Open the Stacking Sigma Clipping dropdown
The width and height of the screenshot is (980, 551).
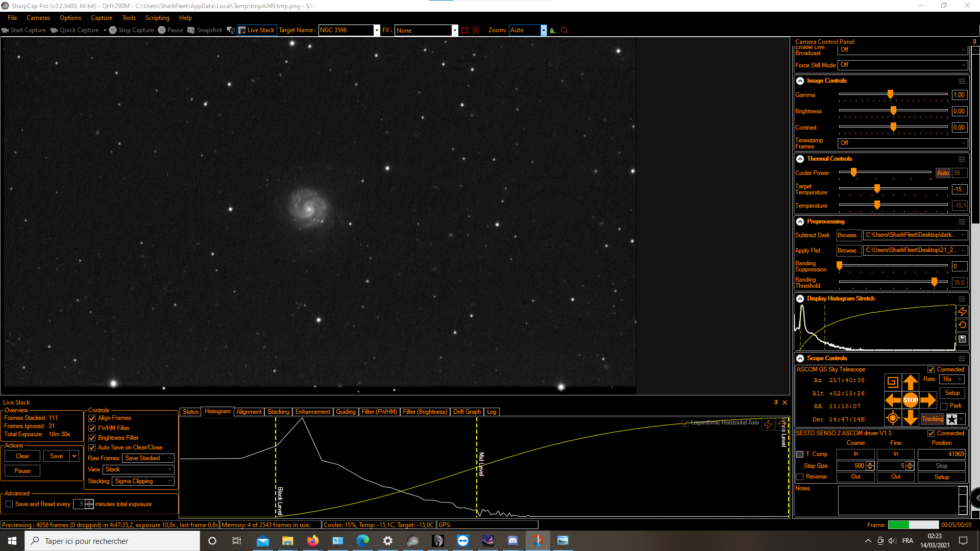click(x=143, y=481)
